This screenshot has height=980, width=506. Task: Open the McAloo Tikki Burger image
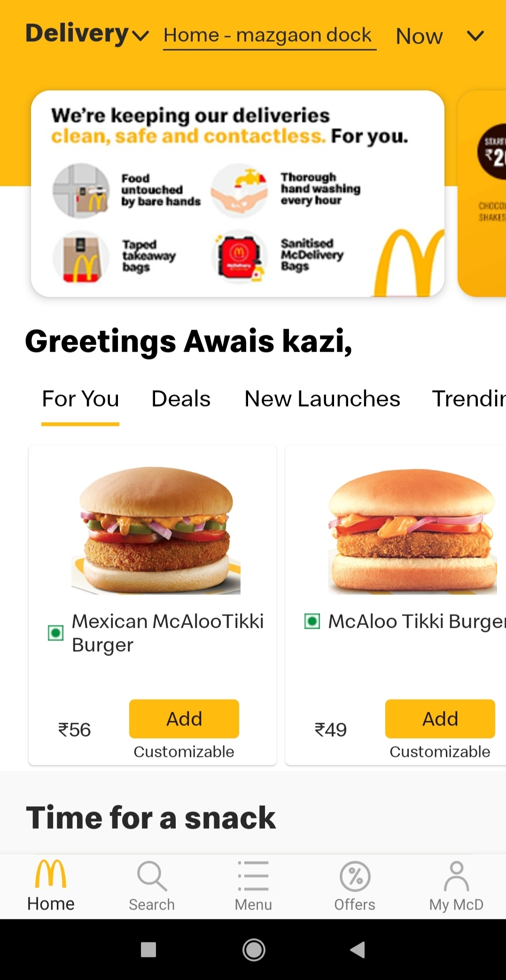pyautogui.click(x=412, y=530)
